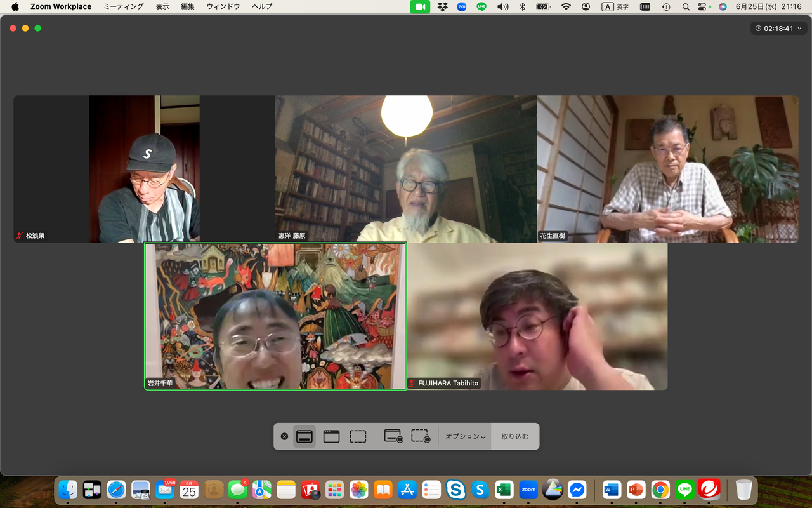
Task: Click the 取り込む capture button
Action: [x=515, y=437]
